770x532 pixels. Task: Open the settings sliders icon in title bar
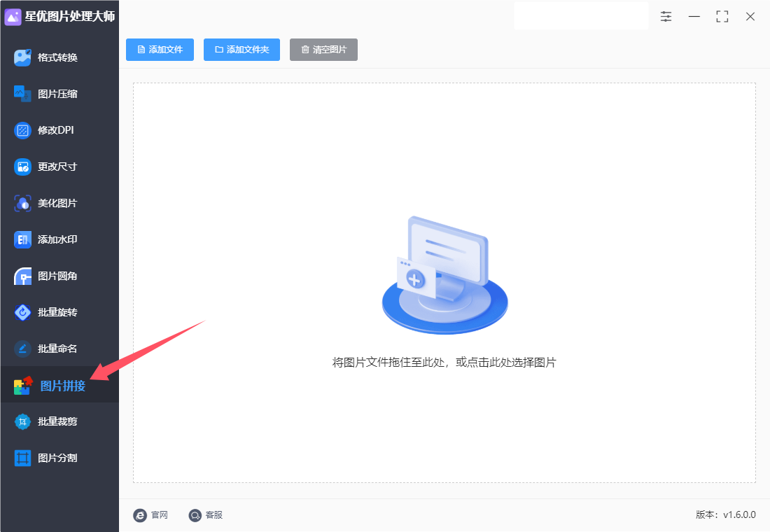[x=666, y=16]
